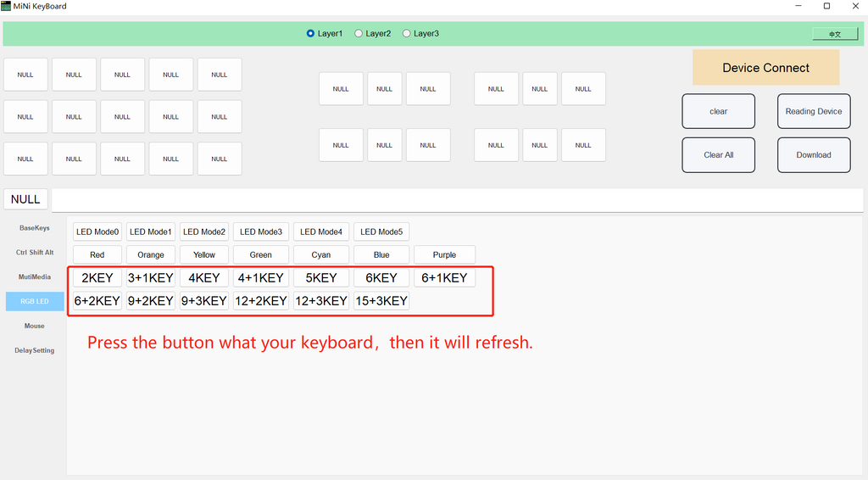The width and height of the screenshot is (868, 480).
Task: Select the Layer1 radio button
Action: [310, 34]
